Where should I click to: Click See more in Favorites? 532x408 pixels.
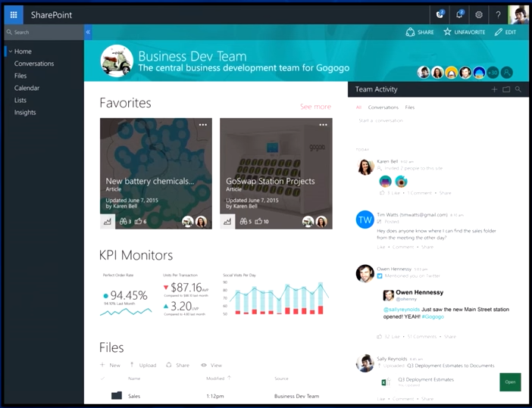pyautogui.click(x=315, y=107)
